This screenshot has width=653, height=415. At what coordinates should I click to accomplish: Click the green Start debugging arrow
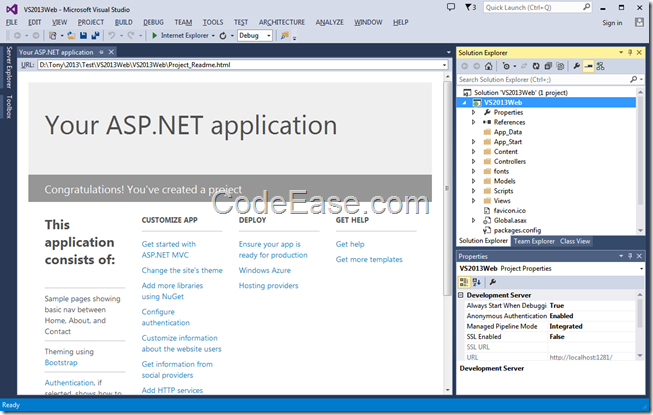coord(155,35)
